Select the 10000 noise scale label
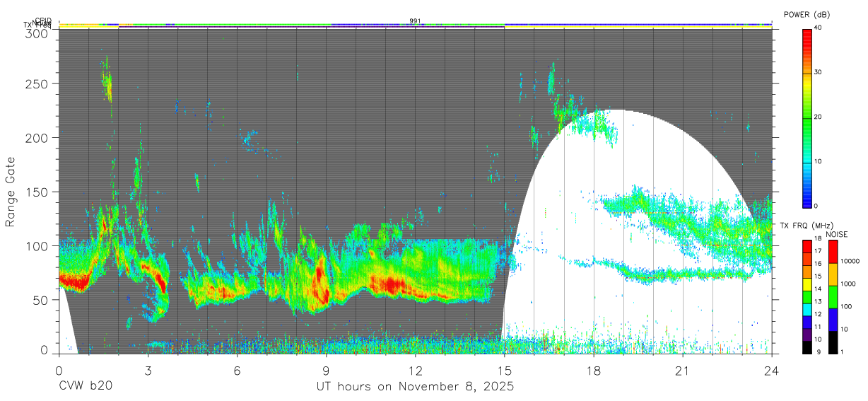The image size is (868, 401). [x=850, y=261]
